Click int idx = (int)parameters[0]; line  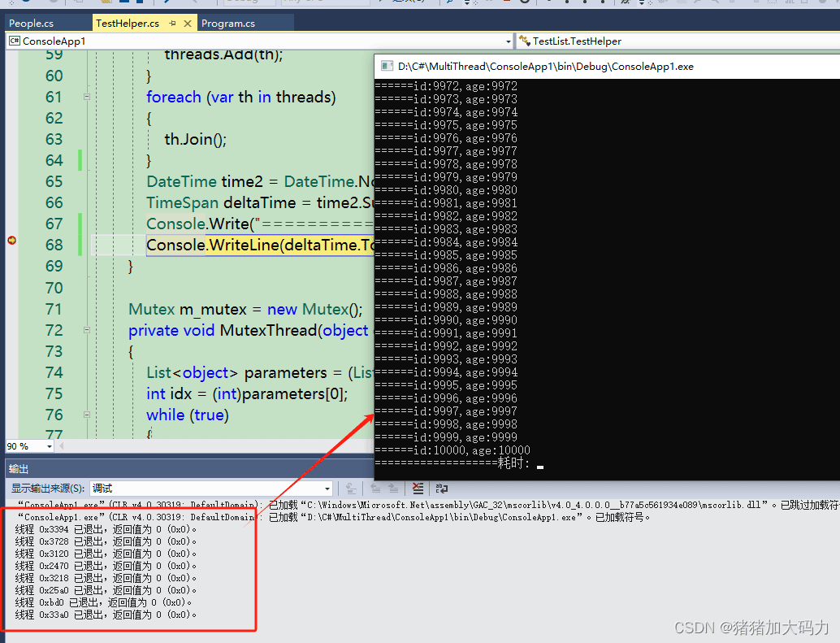247,393
